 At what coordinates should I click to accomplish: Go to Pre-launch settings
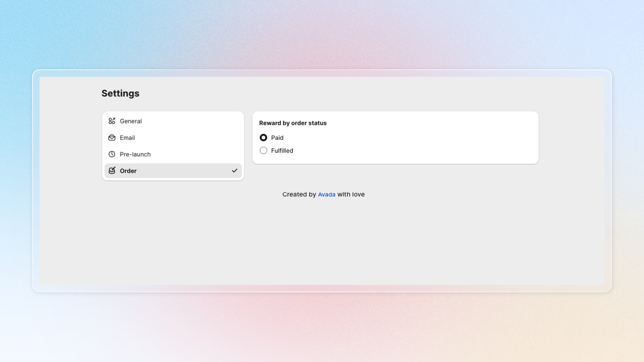pos(135,154)
